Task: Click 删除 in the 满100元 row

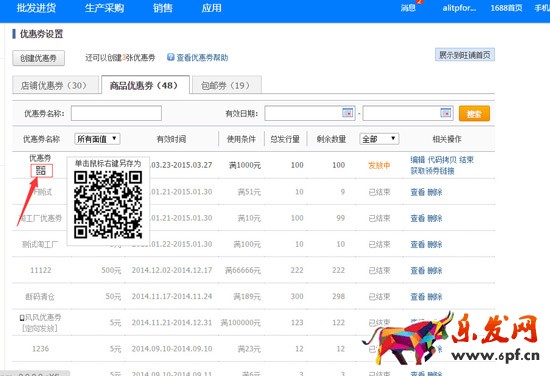Action: pyautogui.click(x=435, y=244)
